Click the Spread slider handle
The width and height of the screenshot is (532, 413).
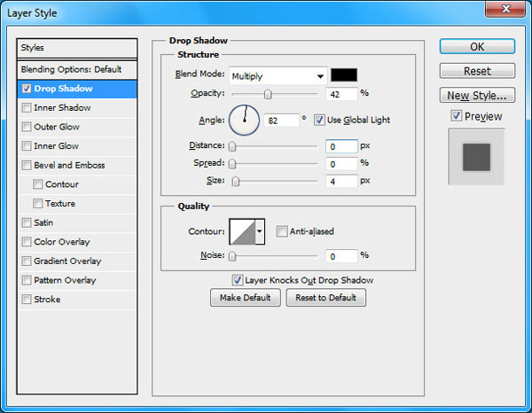pos(232,164)
